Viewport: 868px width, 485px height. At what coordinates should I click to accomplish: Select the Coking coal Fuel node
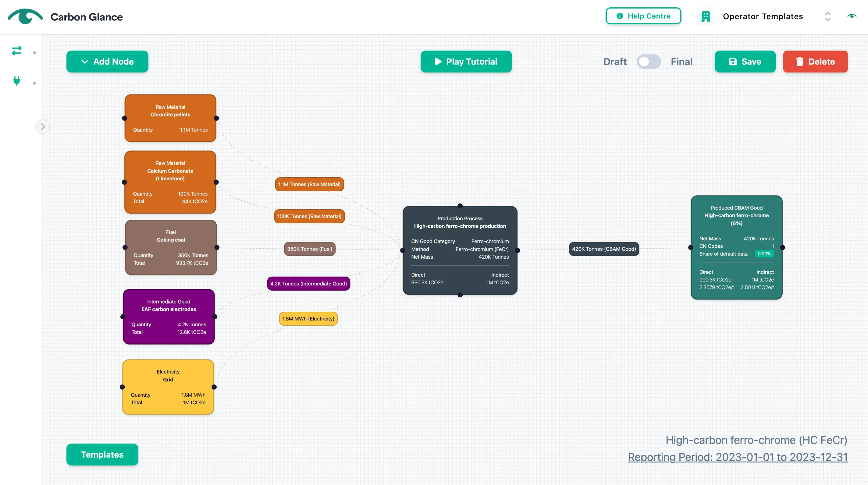pos(170,248)
